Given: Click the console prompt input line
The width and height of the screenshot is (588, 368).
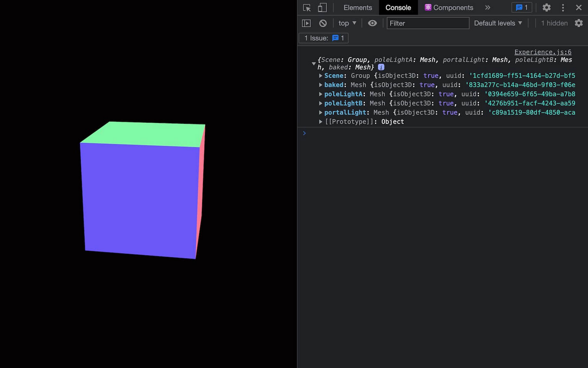Looking at the screenshot, I should (x=442, y=133).
